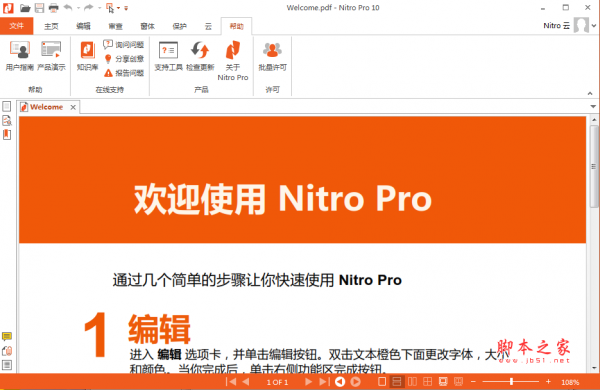Click the Redo arrow

click(x=89, y=8)
